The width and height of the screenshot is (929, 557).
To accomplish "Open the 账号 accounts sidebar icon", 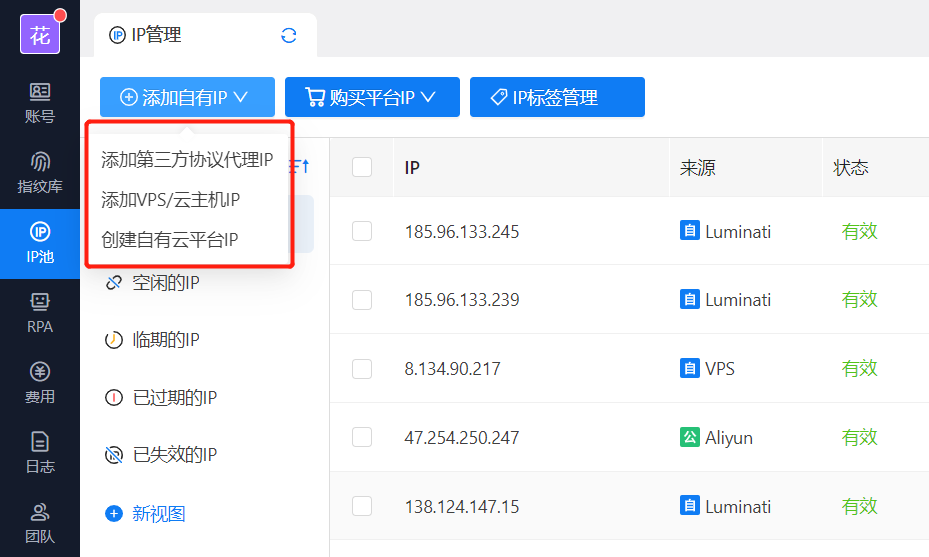I will 40,102.
